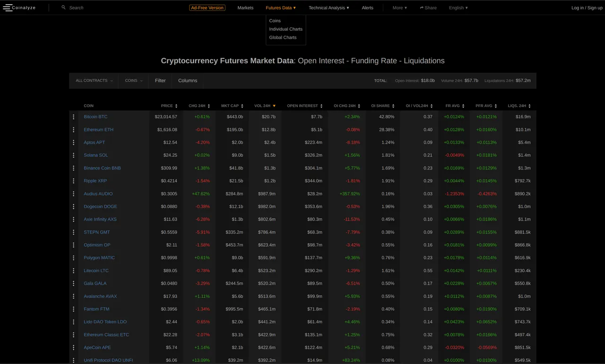605x364 pixels.
Task: Click the Coinalyze logo text
Action: tap(24, 8)
